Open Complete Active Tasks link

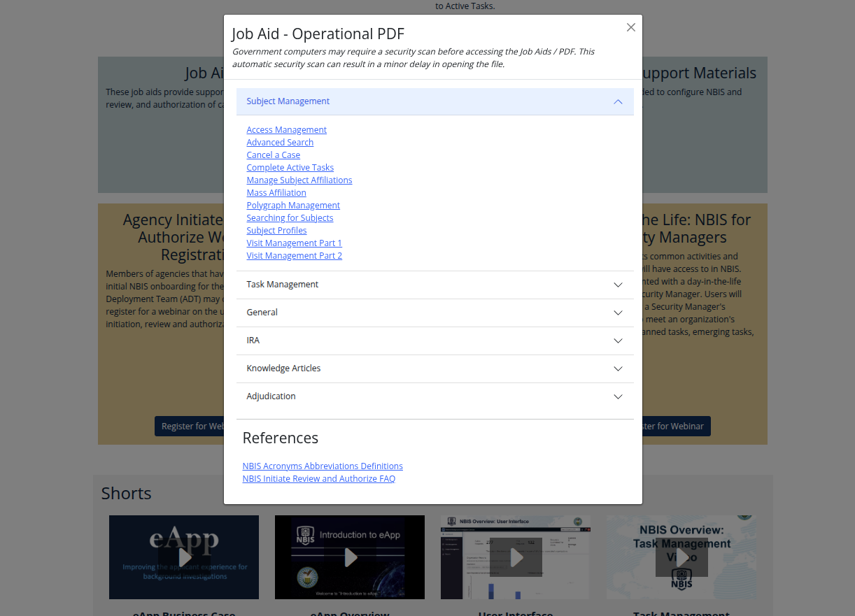pyautogui.click(x=290, y=168)
